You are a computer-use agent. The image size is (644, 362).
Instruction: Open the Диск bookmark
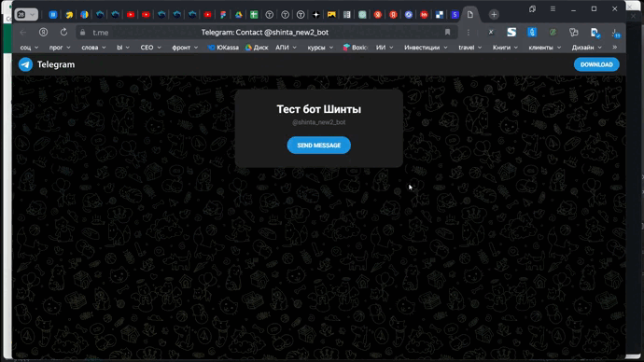pos(257,48)
